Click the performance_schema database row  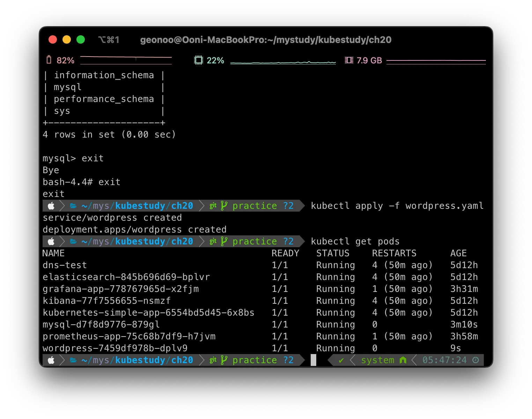click(104, 99)
